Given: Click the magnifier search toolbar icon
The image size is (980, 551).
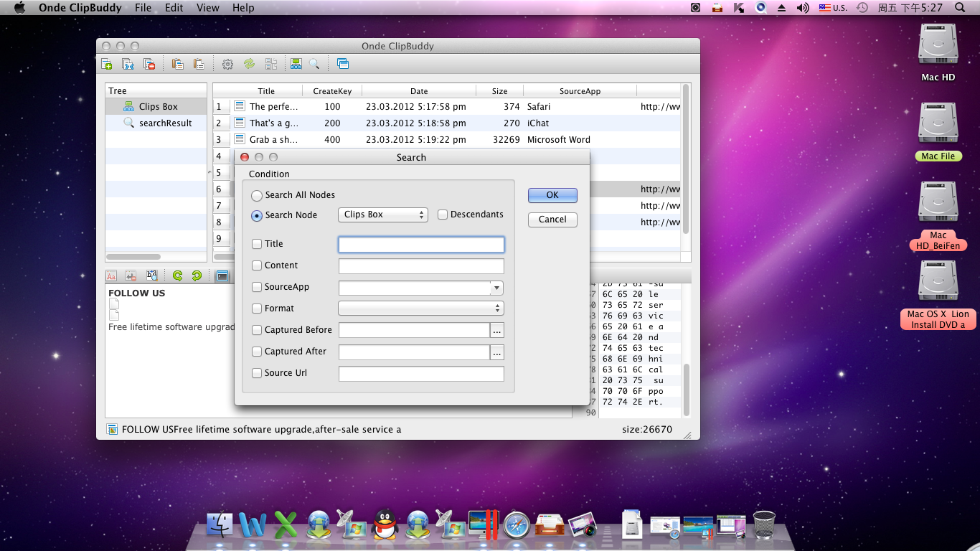Looking at the screenshot, I should (314, 64).
